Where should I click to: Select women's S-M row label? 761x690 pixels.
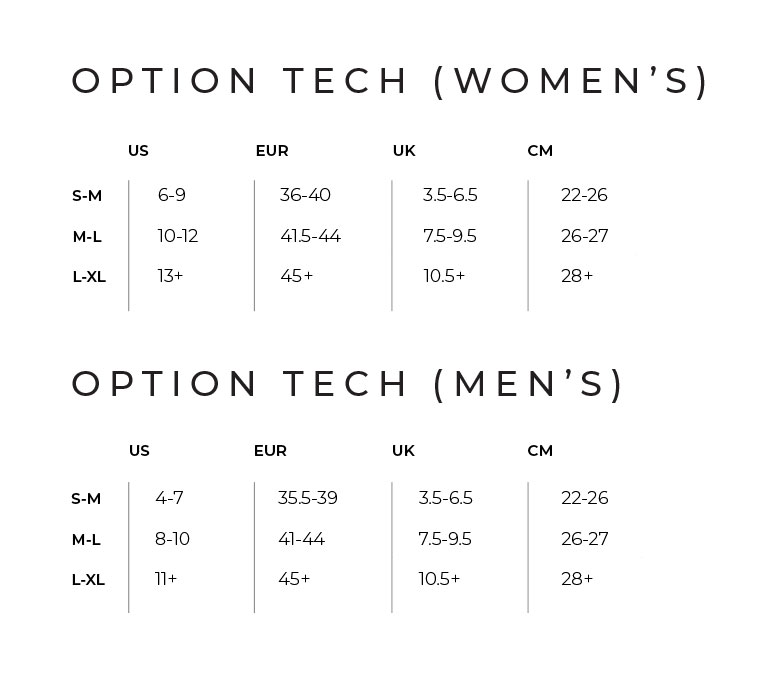[x=87, y=196]
